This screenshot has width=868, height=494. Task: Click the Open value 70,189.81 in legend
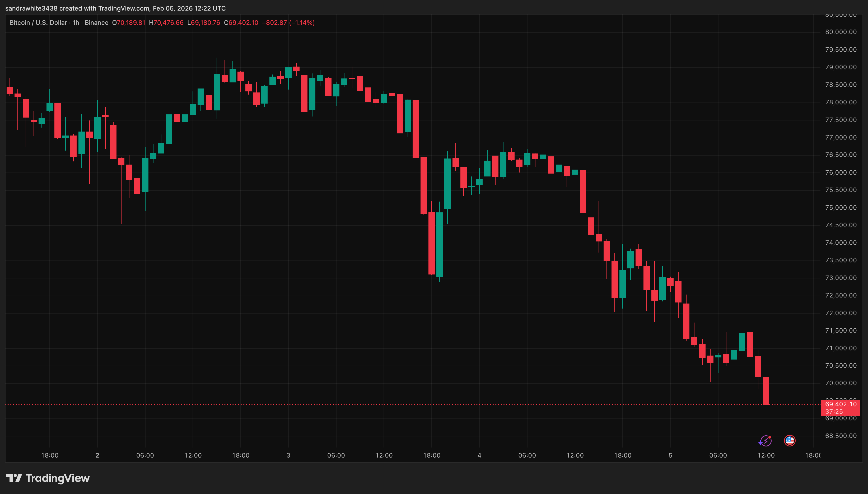click(x=131, y=23)
